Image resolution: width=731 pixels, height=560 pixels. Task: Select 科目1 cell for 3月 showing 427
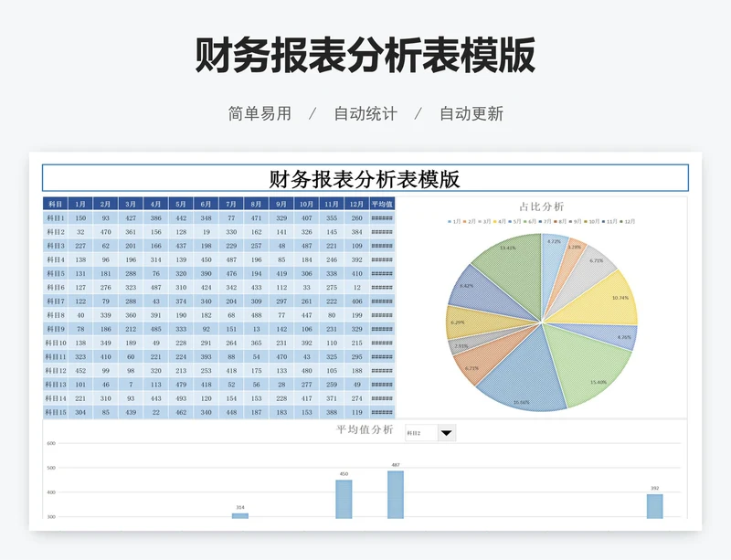tap(131, 217)
